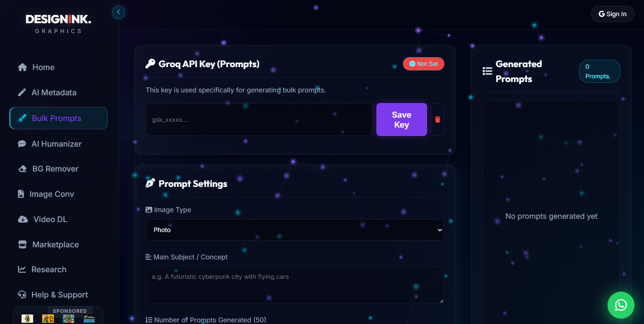Open Video DL via cloud download icon

pos(23,219)
